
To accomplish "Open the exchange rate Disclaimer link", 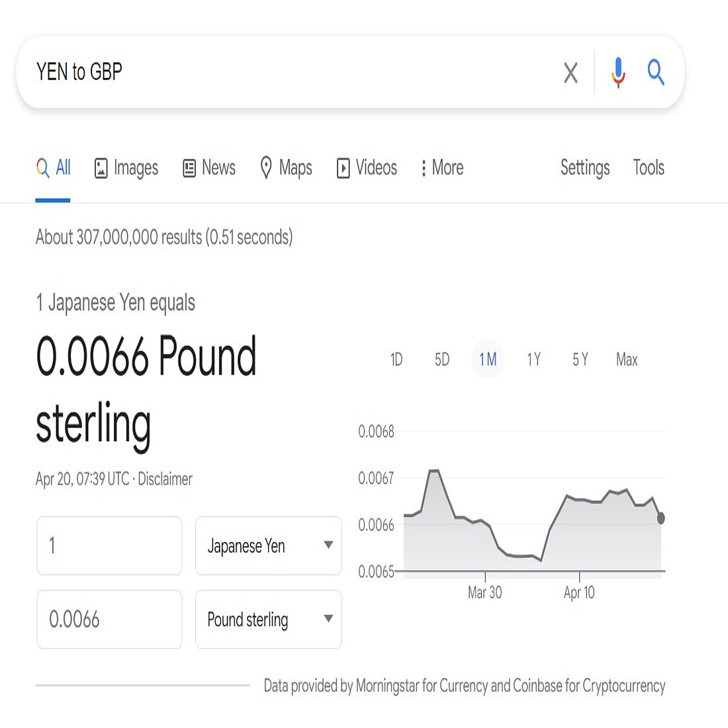I will tap(165, 479).
